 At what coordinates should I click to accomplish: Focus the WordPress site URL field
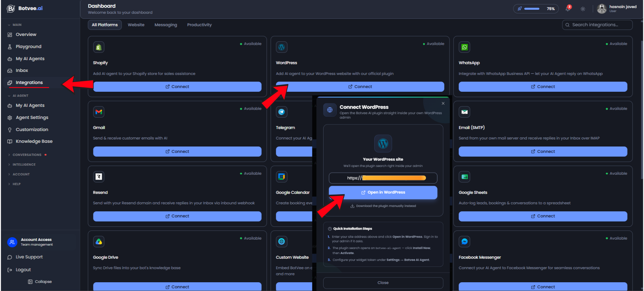[x=383, y=178]
